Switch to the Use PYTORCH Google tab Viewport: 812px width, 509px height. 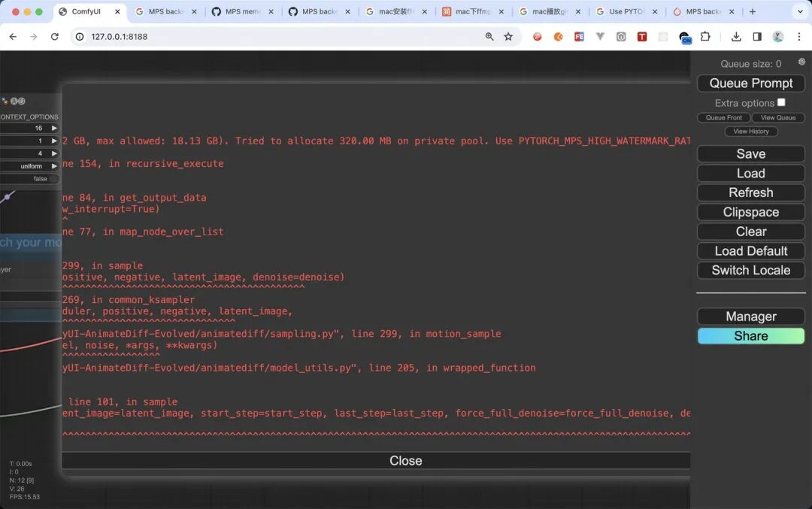(626, 11)
